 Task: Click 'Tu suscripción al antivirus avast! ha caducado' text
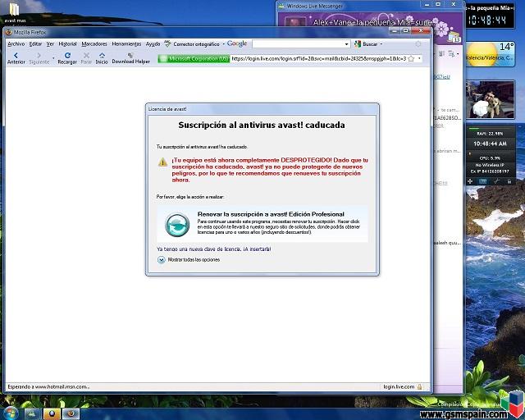203,147
